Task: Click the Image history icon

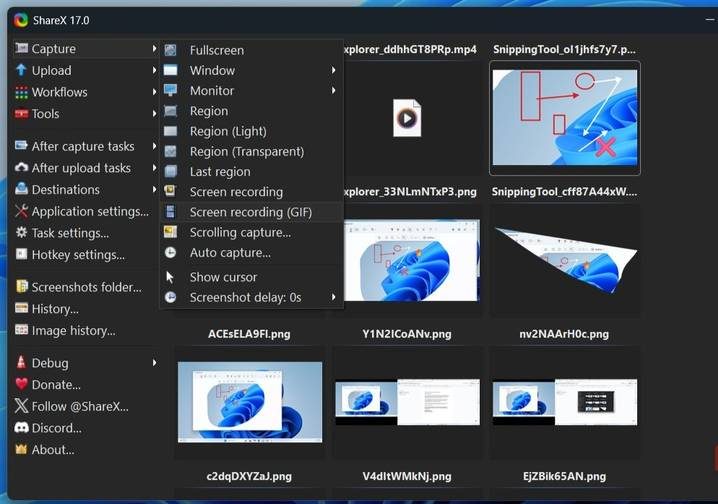Action: [x=21, y=330]
